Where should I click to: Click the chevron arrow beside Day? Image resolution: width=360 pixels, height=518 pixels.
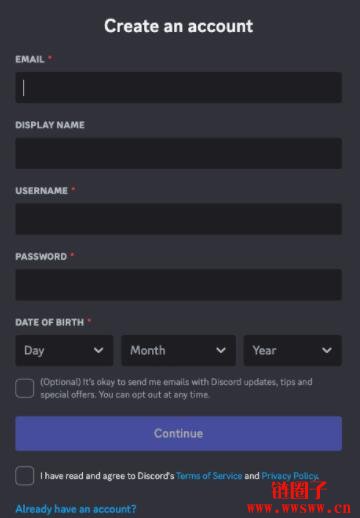(x=98, y=350)
